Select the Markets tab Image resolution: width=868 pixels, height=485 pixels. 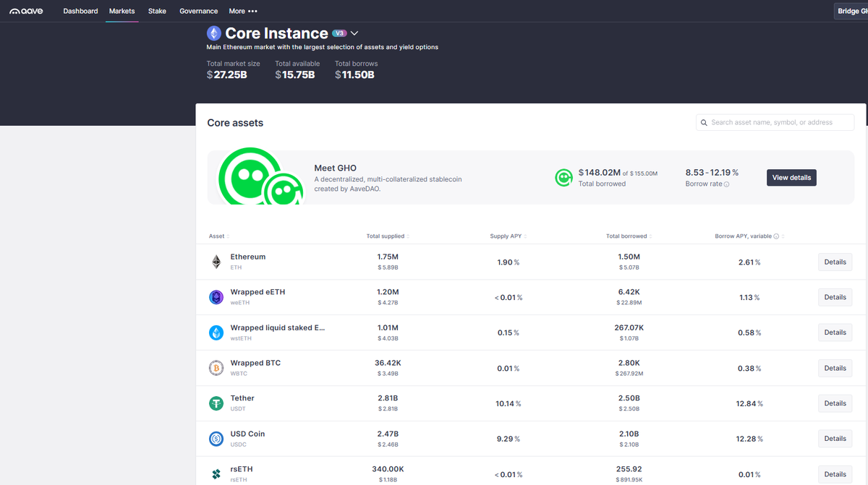click(x=122, y=11)
